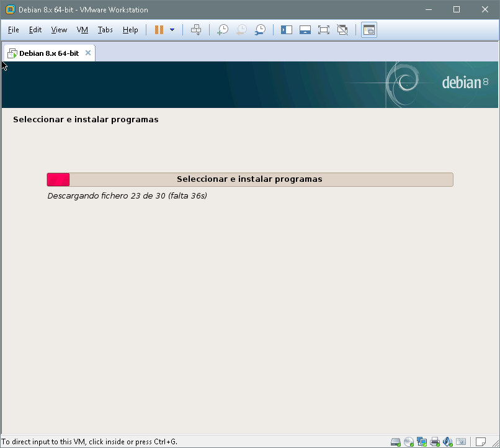Click the installation progress bar
Image resolution: width=500 pixels, height=448 pixels.
pyautogui.click(x=250, y=179)
